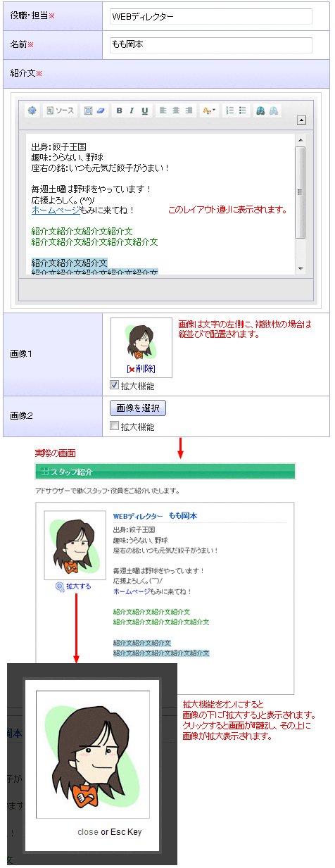Uncheck 拡大機能 checkbox for 画像1

[x=115, y=386]
